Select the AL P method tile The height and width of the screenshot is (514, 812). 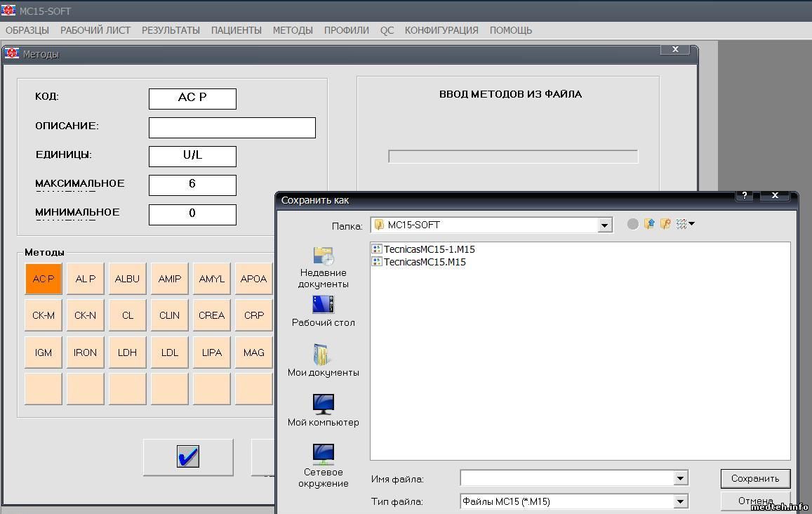pos(86,279)
